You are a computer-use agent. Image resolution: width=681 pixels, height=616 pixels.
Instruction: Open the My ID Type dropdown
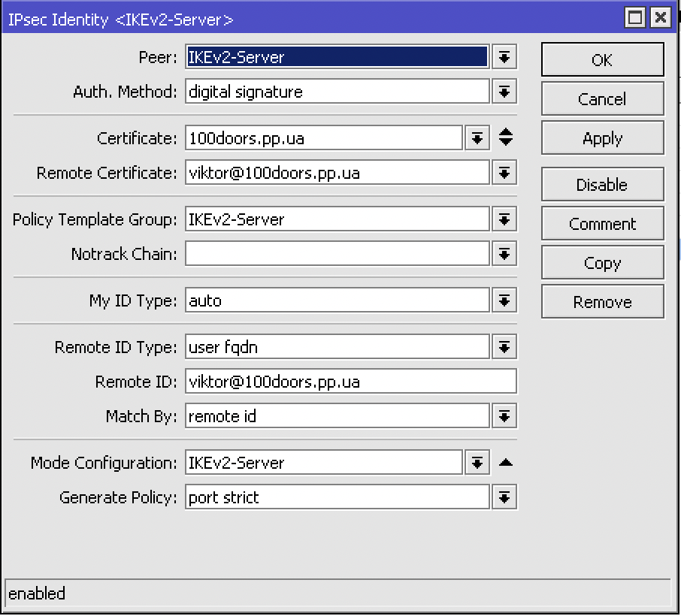504,300
